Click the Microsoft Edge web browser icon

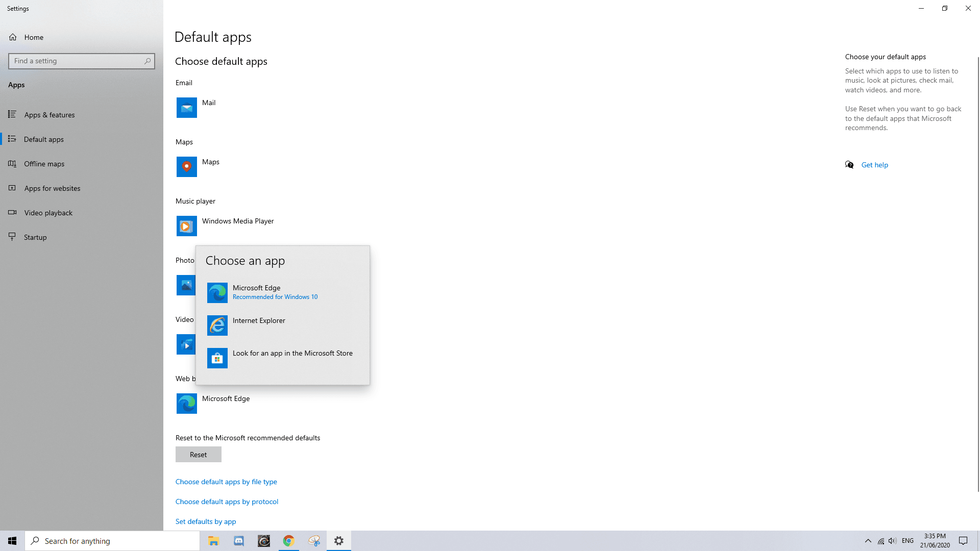pyautogui.click(x=186, y=404)
